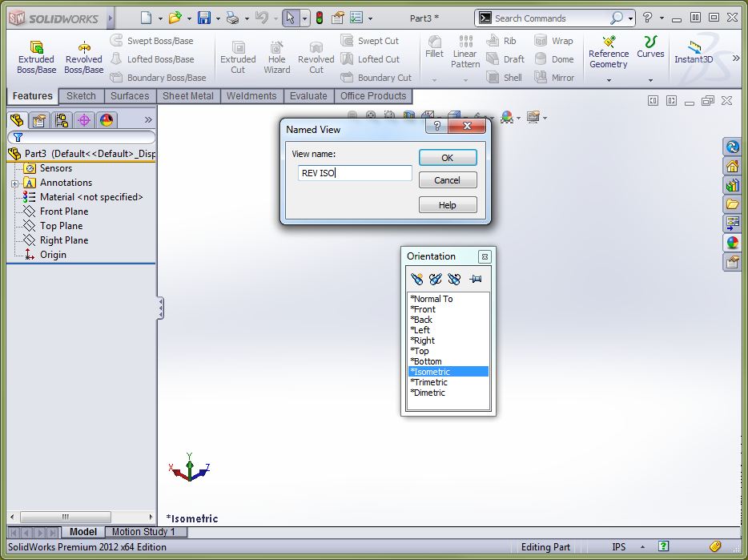Switch to the Weldments tab
This screenshot has height=560, width=748.
(x=251, y=96)
